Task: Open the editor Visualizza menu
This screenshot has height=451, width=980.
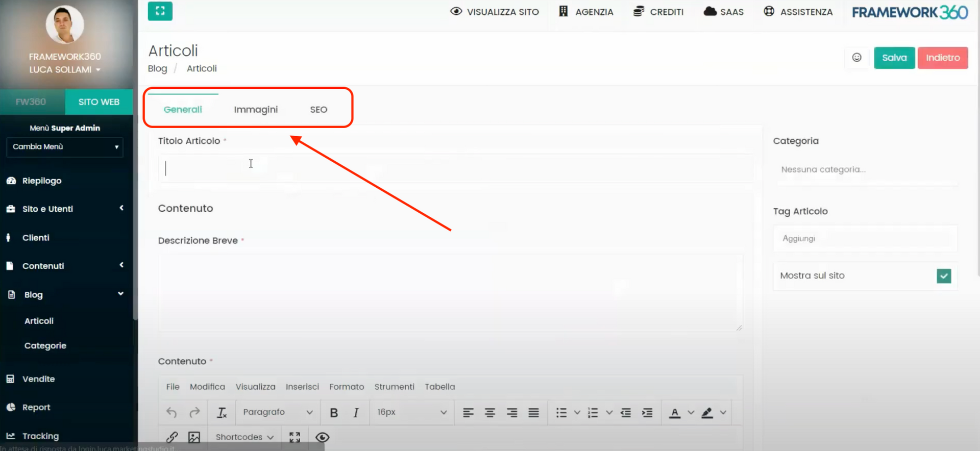Action: pyautogui.click(x=255, y=387)
